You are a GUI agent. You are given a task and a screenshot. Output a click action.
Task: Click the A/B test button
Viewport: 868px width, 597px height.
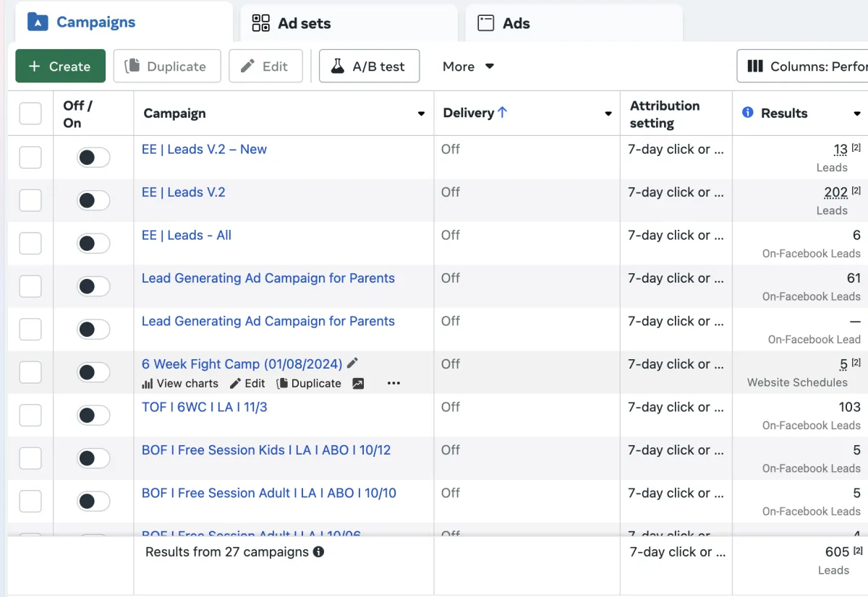point(369,66)
